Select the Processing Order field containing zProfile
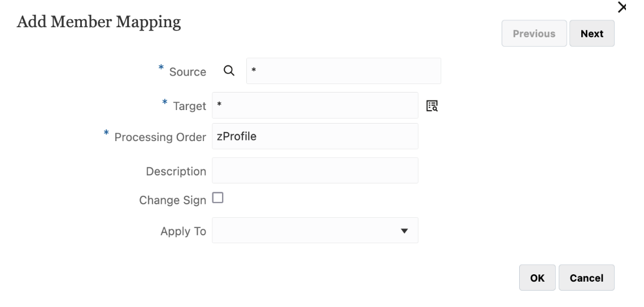Viewport: 644px width, 307px height. 315,136
